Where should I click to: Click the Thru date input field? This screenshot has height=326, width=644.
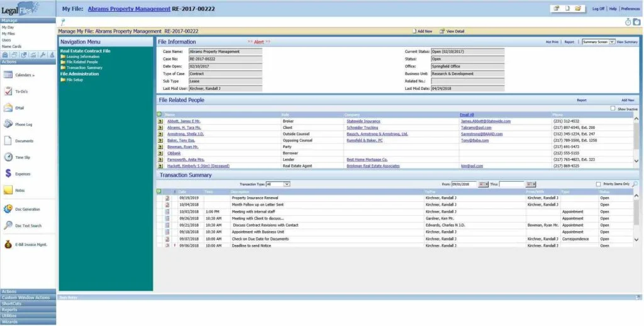coord(512,184)
